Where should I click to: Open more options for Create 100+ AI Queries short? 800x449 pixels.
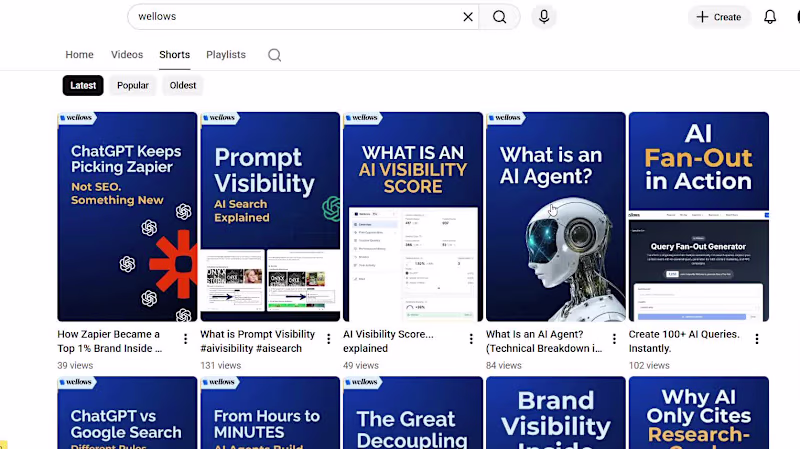[757, 339]
